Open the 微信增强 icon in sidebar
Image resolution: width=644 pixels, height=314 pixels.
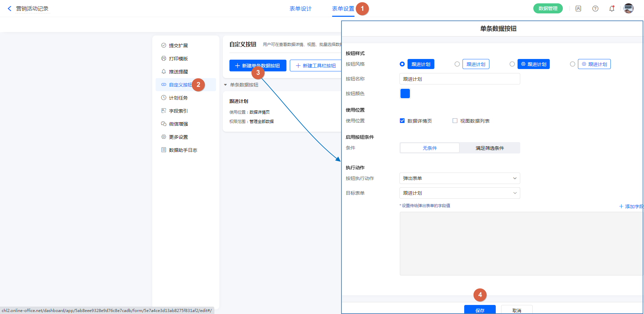pyautogui.click(x=164, y=124)
